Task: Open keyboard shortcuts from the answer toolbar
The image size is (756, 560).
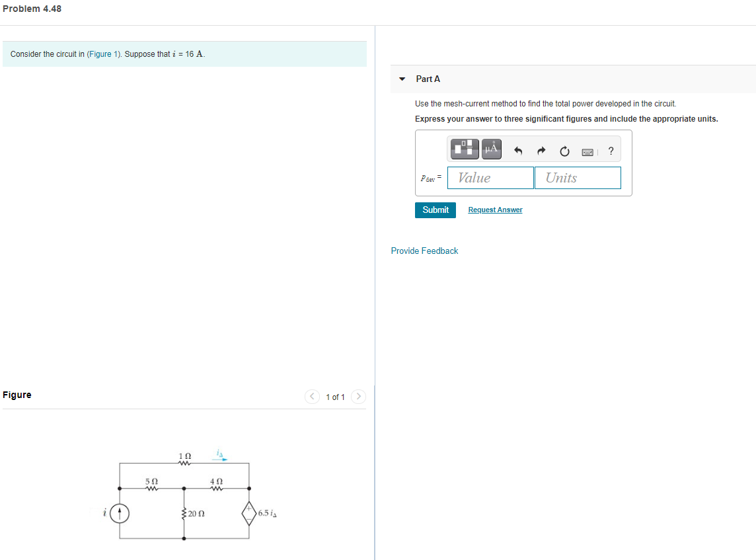Action: pos(587,151)
